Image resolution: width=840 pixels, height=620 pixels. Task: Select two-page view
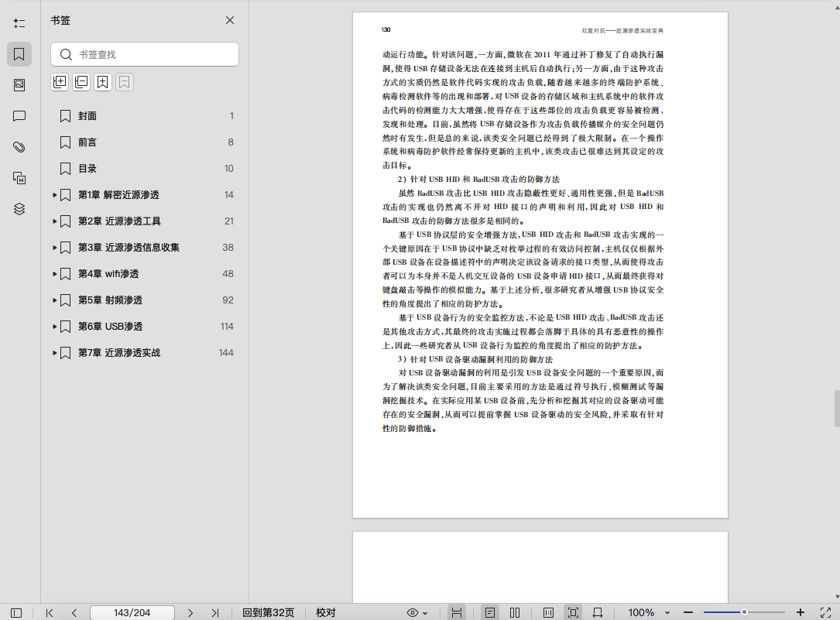tap(515, 612)
